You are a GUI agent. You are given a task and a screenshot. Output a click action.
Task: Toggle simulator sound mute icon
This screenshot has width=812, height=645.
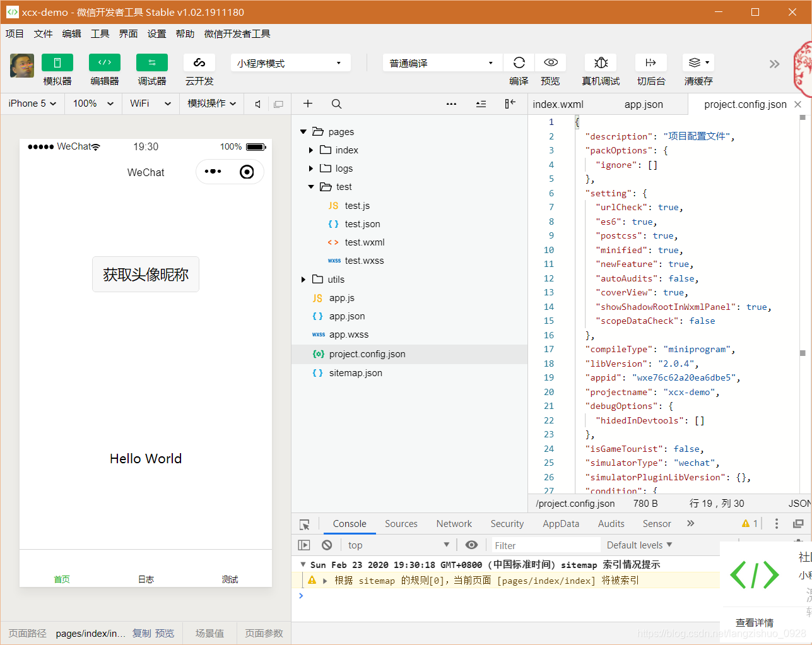pos(258,104)
